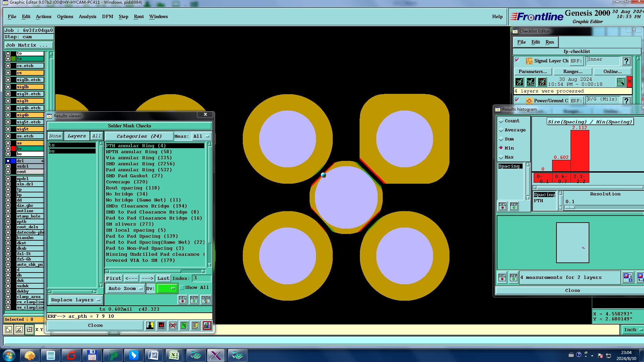This screenshot has width=644, height=362.
Task: Click the results histogram icon in Results viewer
Action: 207,325
